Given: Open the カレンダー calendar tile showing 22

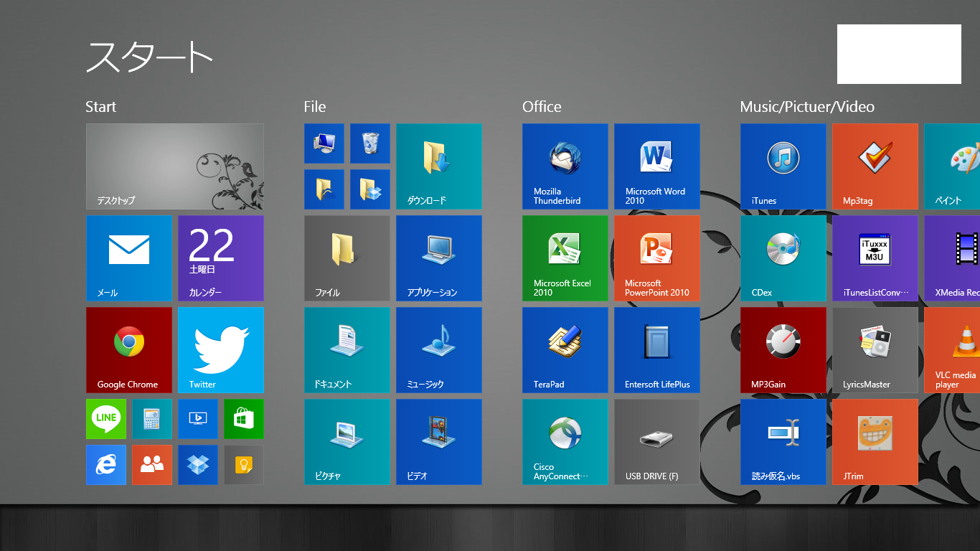Looking at the screenshot, I should pos(221,258).
